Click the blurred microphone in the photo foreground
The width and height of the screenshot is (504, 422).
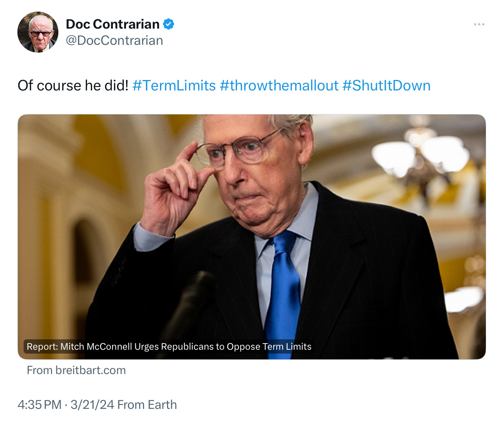click(x=189, y=309)
